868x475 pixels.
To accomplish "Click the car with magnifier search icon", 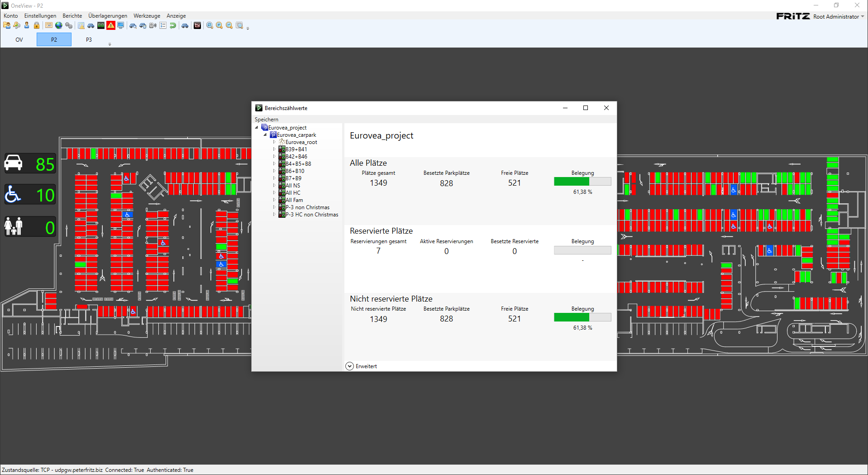I will click(x=133, y=25).
